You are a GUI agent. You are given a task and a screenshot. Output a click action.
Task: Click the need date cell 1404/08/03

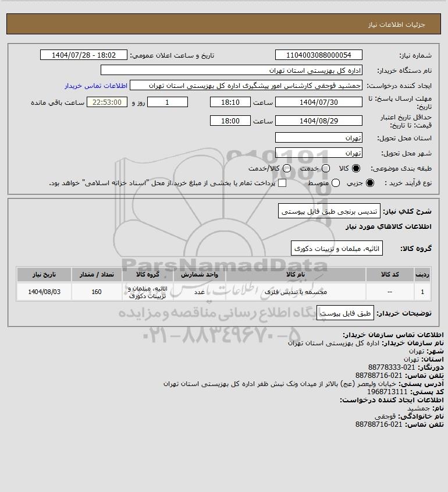click(x=44, y=292)
